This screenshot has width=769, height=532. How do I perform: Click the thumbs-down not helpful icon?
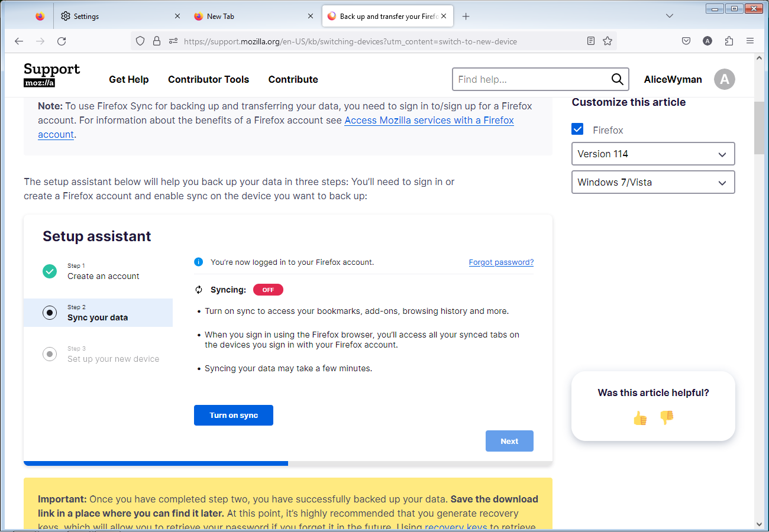coord(667,417)
